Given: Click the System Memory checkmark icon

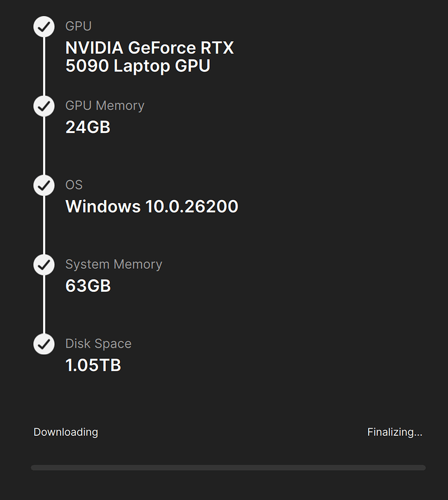Looking at the screenshot, I should click(44, 265).
